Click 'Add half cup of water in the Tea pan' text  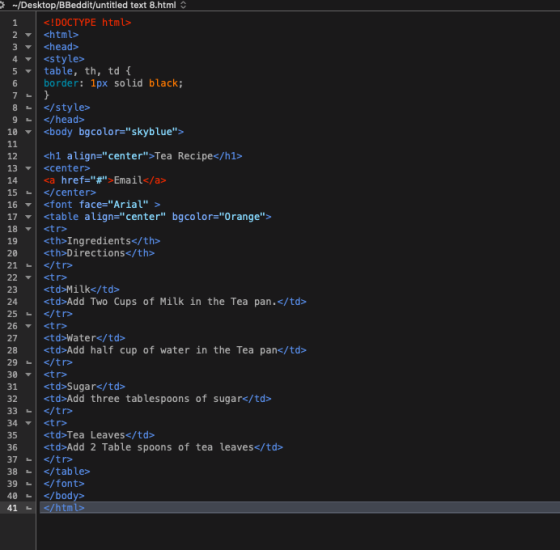coord(172,350)
